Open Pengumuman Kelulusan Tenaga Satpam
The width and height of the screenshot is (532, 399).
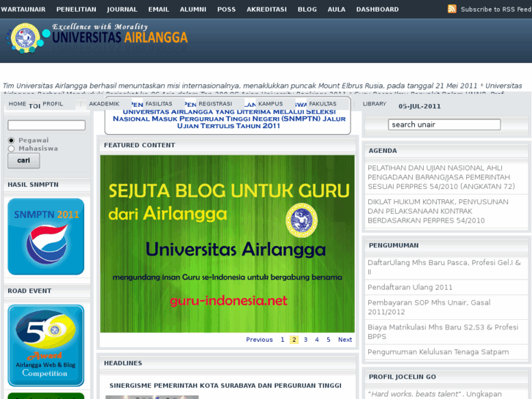[438, 352]
